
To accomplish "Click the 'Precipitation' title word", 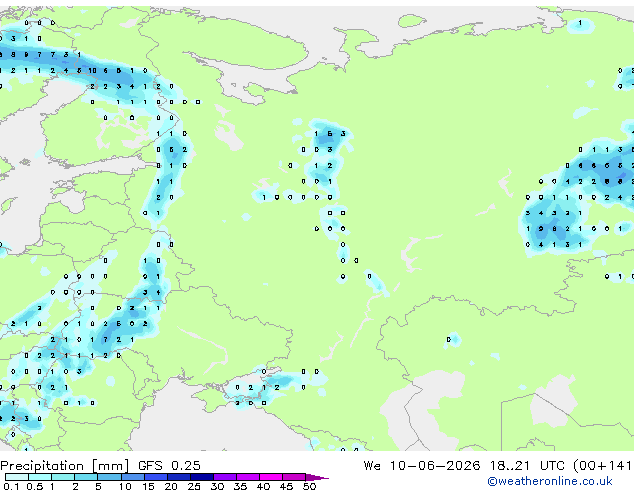I will pos(42,466).
